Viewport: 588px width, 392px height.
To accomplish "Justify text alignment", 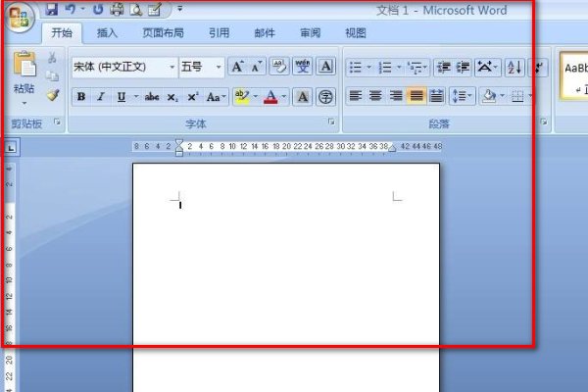I will click(416, 96).
